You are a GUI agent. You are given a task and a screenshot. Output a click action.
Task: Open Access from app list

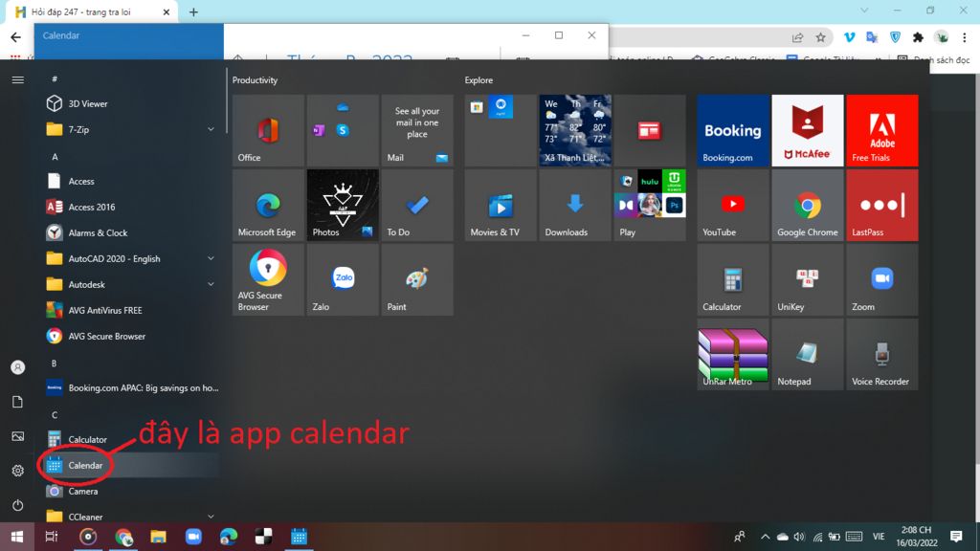coord(130,181)
